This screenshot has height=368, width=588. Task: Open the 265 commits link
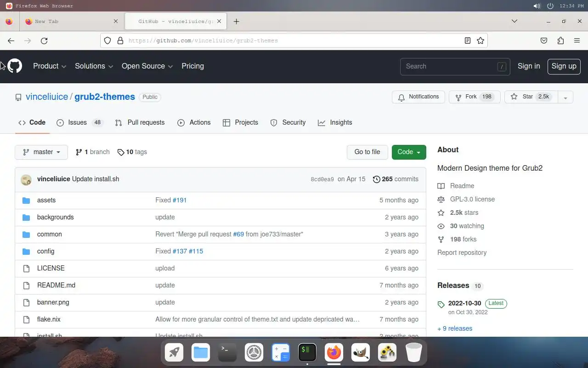coord(396,179)
